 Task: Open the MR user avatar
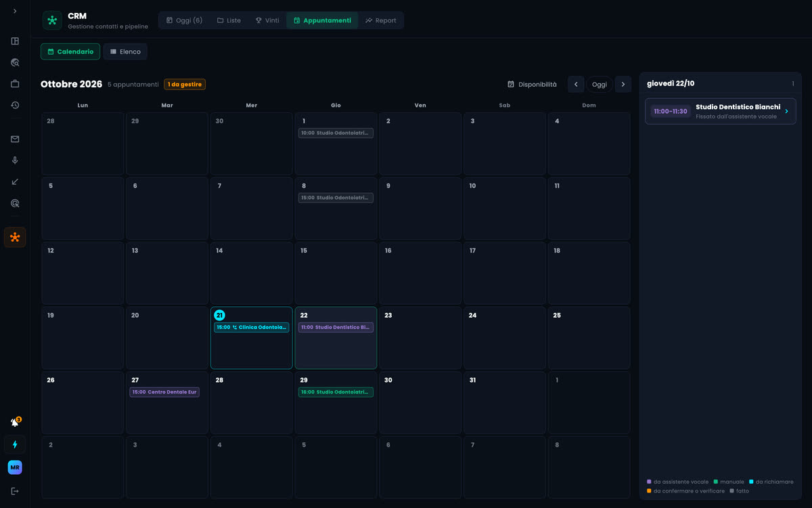[15, 467]
